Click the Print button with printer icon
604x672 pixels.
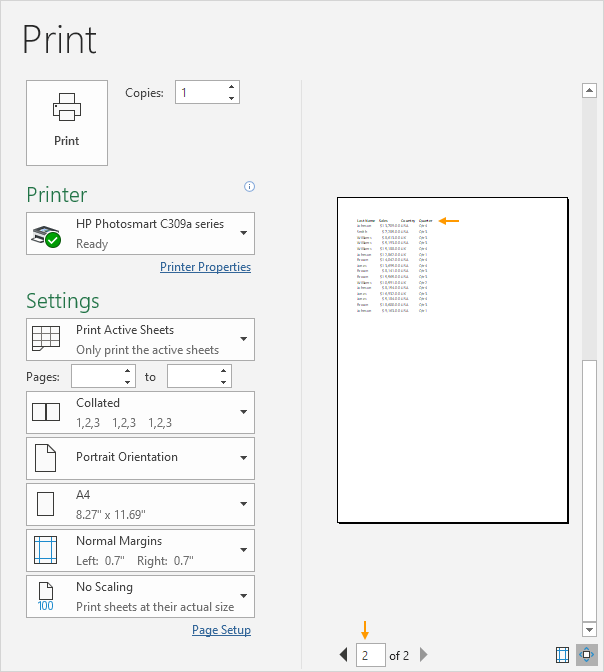pos(67,122)
